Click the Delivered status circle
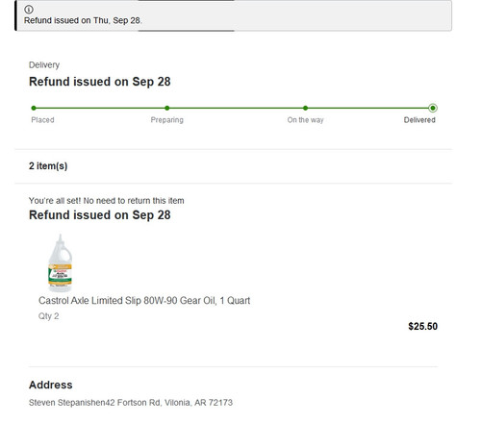 pyautogui.click(x=433, y=108)
